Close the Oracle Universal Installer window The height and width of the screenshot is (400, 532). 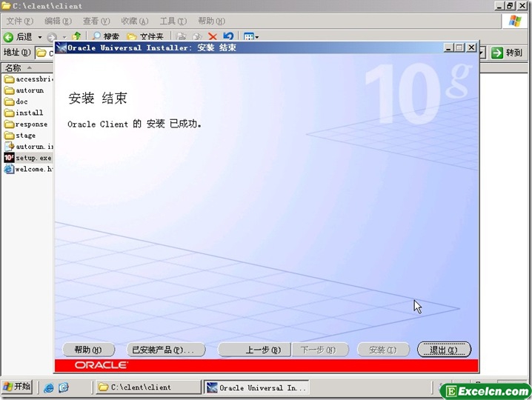(471, 48)
